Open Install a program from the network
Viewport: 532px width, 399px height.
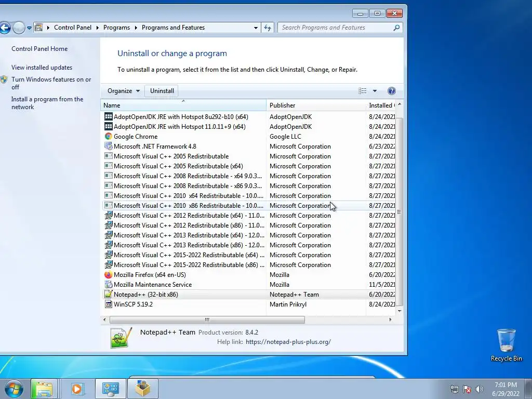[x=47, y=103]
